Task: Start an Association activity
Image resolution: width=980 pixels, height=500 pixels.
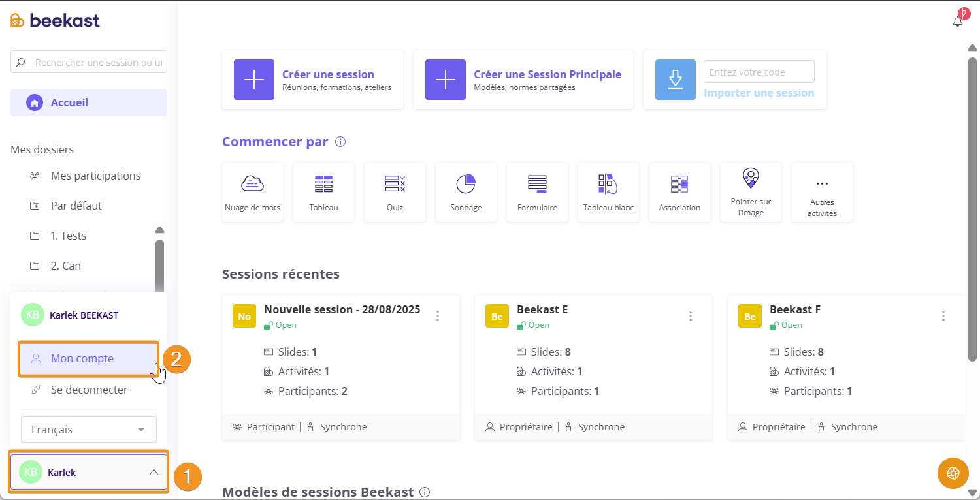Action: click(679, 193)
